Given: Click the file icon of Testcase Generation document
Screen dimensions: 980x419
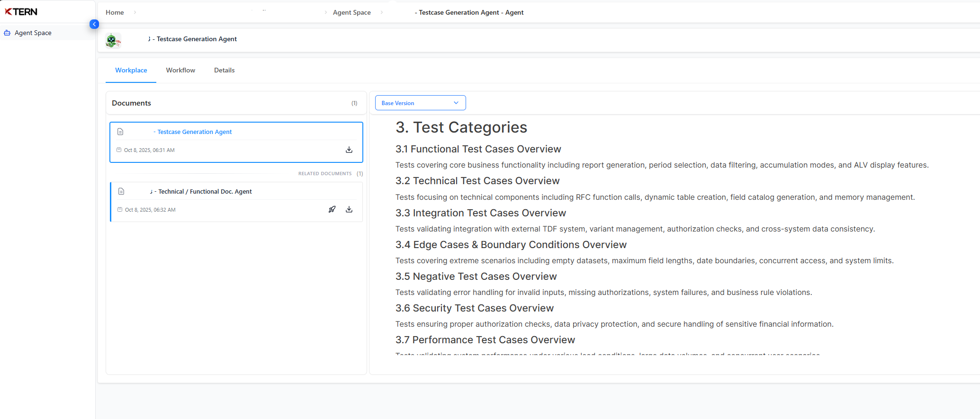Looking at the screenshot, I should point(120,132).
